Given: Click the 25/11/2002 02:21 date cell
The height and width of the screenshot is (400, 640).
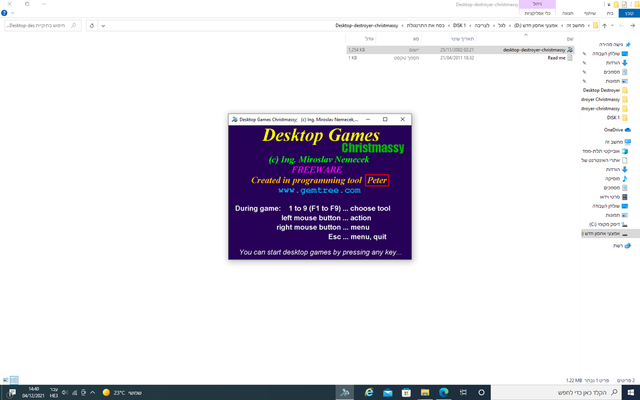Looking at the screenshot, I should tap(457, 50).
